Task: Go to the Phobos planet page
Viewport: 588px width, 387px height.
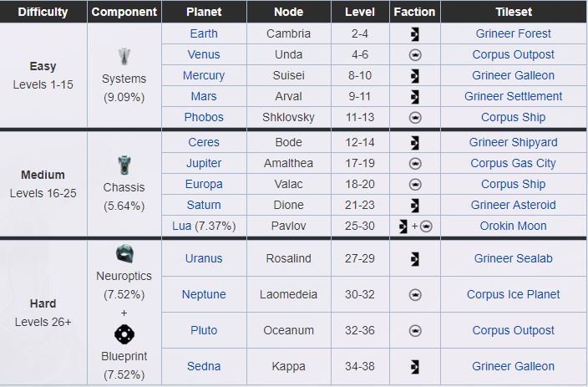Action: [204, 118]
